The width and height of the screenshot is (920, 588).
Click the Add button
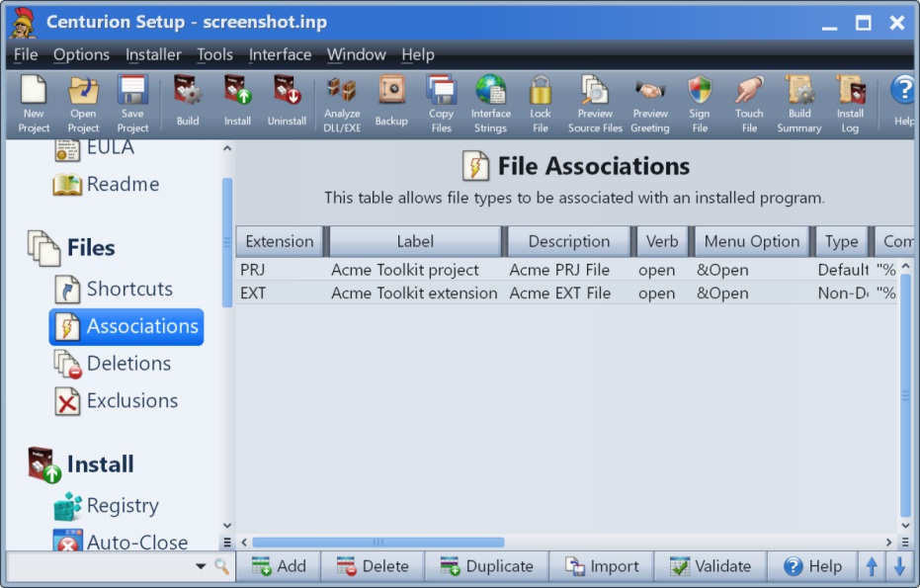tap(280, 566)
